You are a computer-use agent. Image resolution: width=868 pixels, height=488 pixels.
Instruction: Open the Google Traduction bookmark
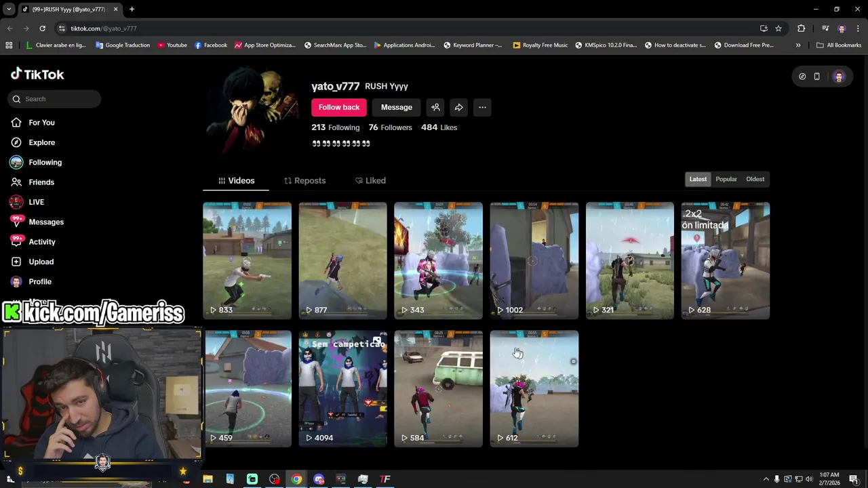123,45
